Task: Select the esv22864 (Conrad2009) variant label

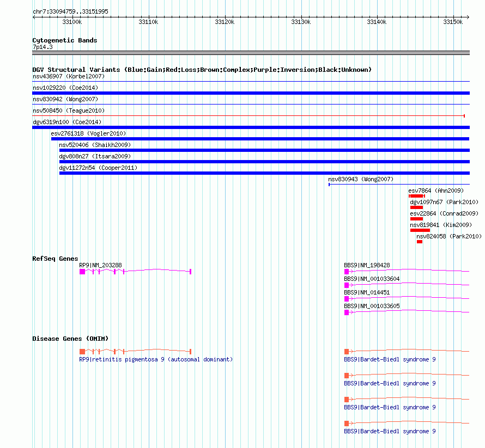Action: (444, 213)
